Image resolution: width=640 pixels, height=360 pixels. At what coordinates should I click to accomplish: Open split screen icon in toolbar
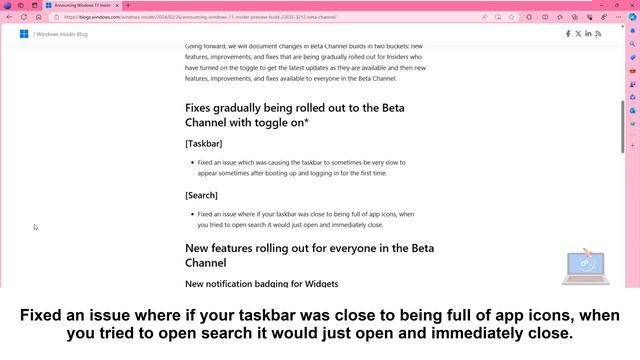click(x=545, y=17)
